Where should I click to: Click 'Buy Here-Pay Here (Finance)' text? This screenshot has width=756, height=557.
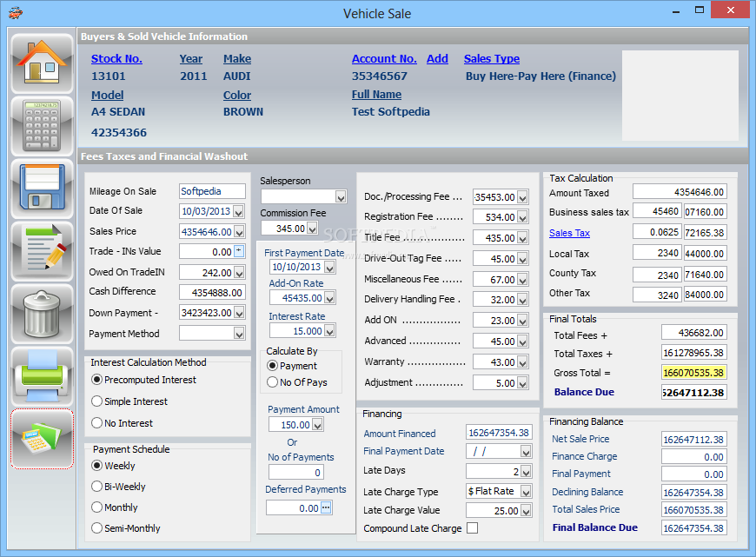coord(541,76)
